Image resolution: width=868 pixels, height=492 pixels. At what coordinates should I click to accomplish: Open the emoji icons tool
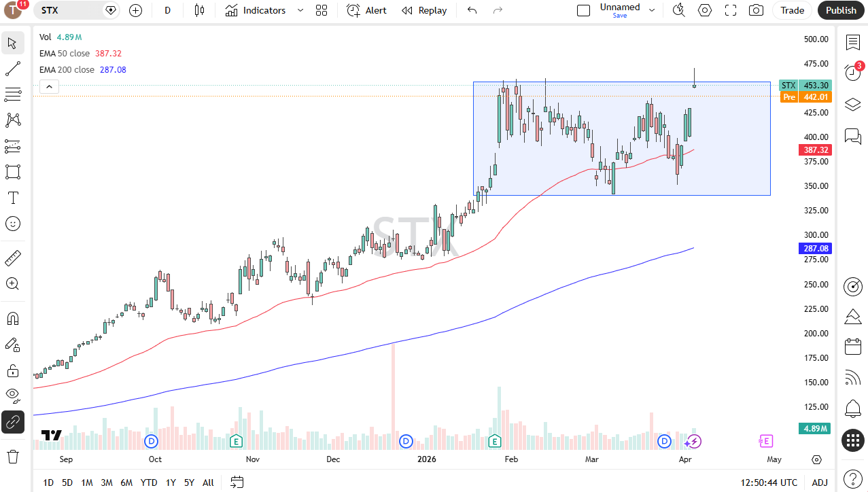tap(12, 224)
